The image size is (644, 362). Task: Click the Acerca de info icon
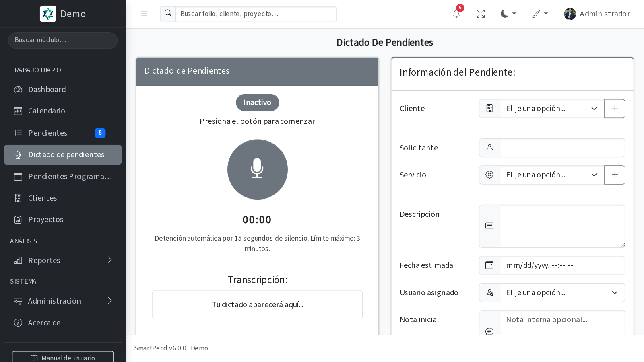18,323
